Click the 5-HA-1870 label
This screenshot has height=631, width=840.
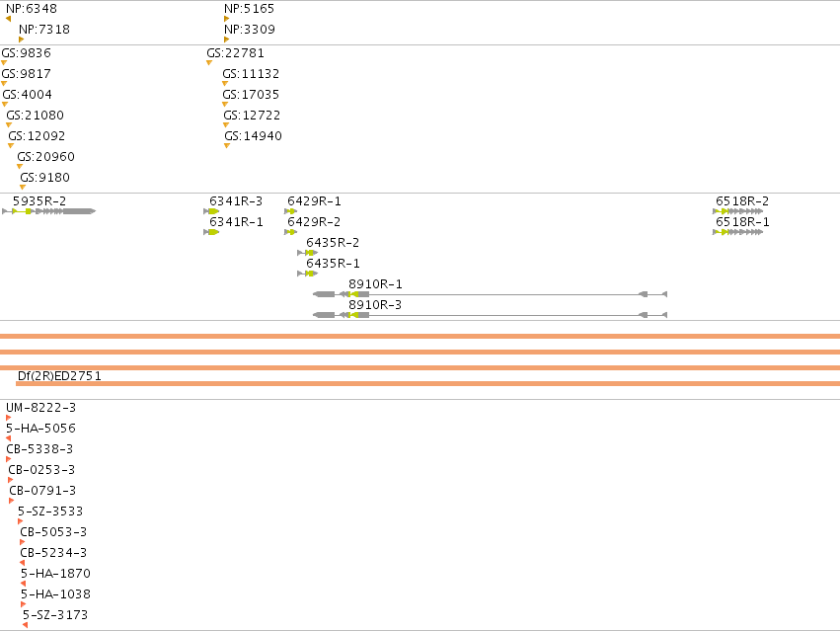pos(55,574)
